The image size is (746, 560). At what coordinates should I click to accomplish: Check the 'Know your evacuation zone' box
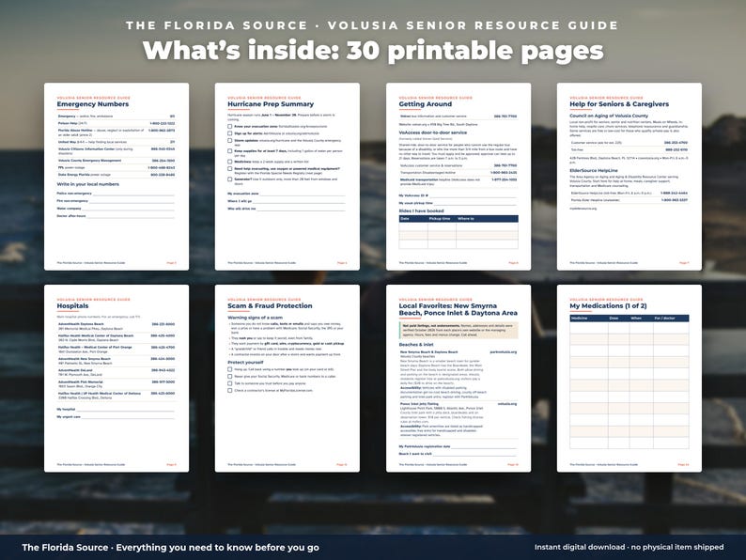[x=230, y=127]
